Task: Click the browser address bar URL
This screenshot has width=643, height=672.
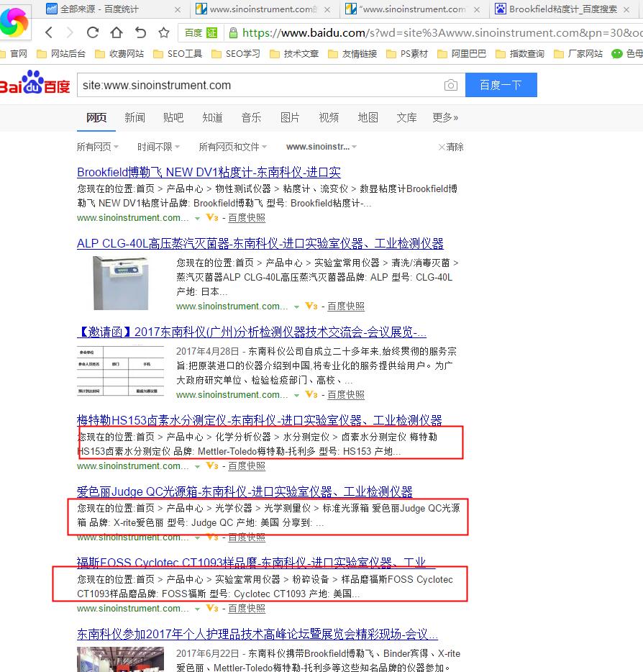Action: pos(441,33)
